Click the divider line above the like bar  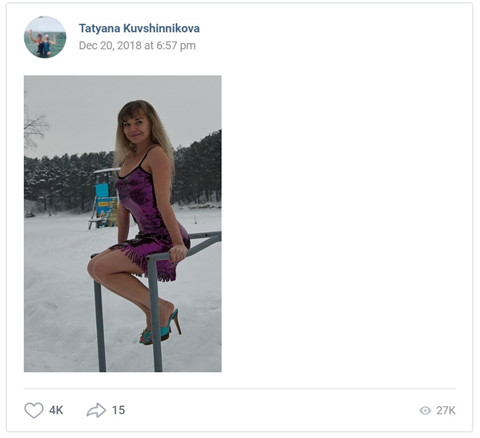[x=240, y=388]
